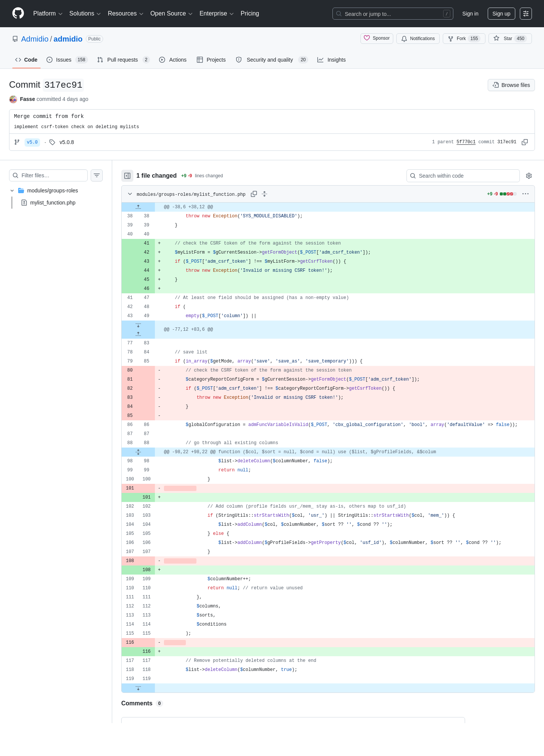Click the Browse files button
The image size is (544, 756).
coord(511,85)
